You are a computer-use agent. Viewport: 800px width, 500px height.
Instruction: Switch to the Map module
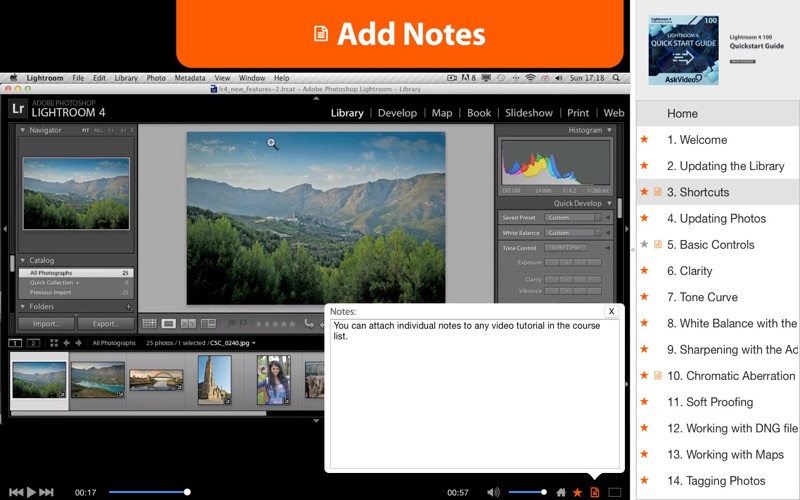coord(442,113)
